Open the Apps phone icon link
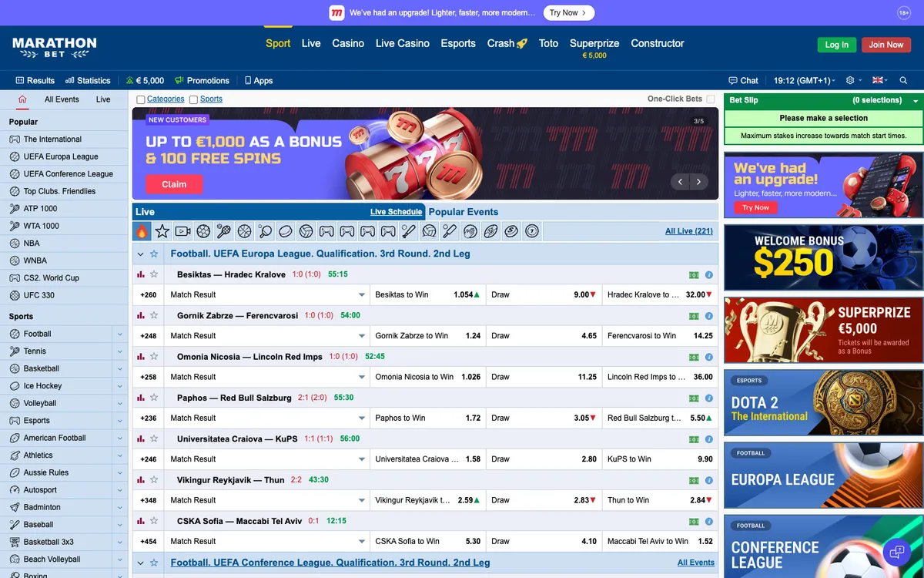The image size is (924, 578). pos(259,80)
